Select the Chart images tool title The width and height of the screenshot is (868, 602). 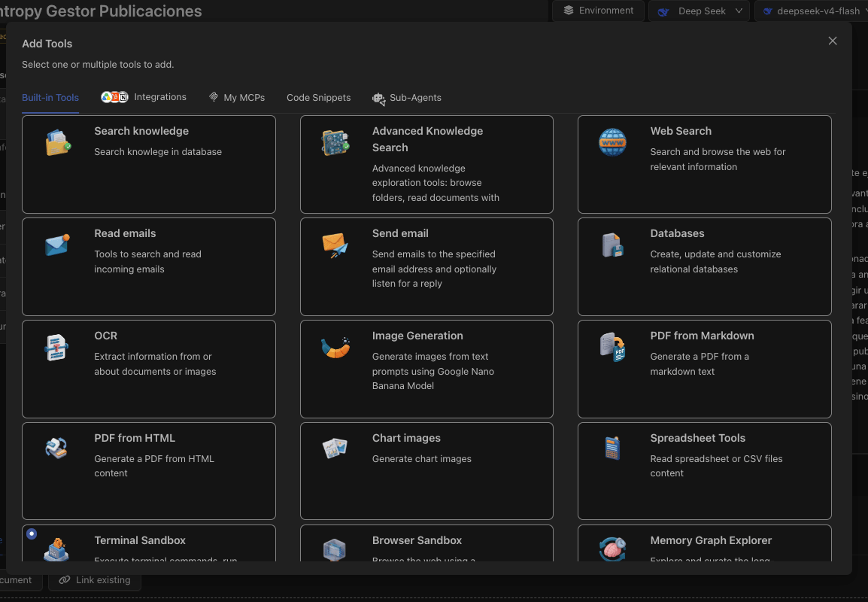coord(406,438)
